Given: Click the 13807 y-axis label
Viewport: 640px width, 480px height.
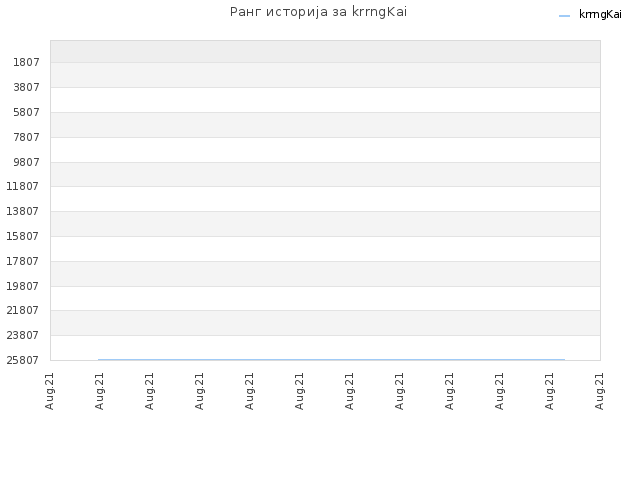Looking at the screenshot, I should [23, 211].
